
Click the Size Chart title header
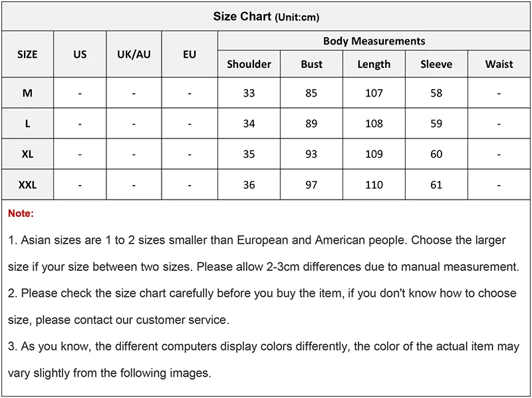[x=266, y=16]
